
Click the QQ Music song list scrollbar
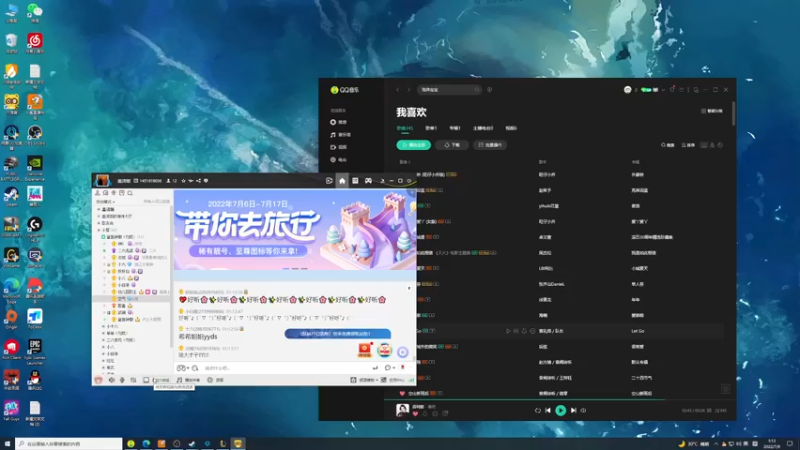click(733, 113)
